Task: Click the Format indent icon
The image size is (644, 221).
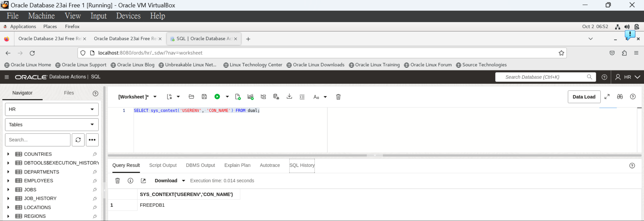Action: [x=302, y=97]
